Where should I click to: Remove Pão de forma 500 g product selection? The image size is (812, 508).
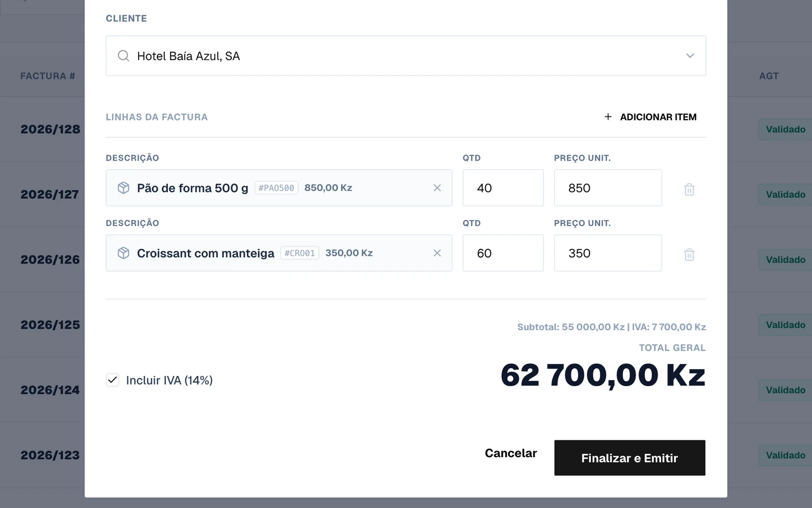click(x=437, y=188)
